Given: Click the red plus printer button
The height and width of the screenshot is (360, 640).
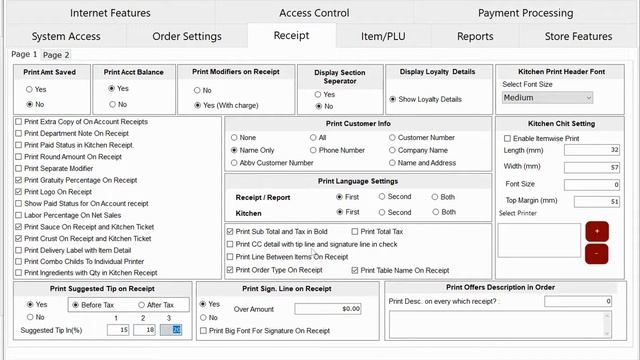Looking at the screenshot, I should pos(597,231).
